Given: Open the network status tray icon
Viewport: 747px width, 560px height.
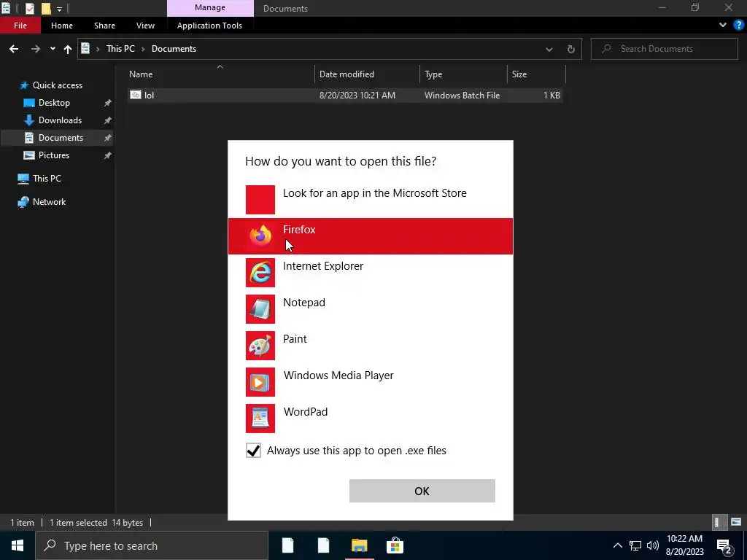Looking at the screenshot, I should (x=635, y=545).
